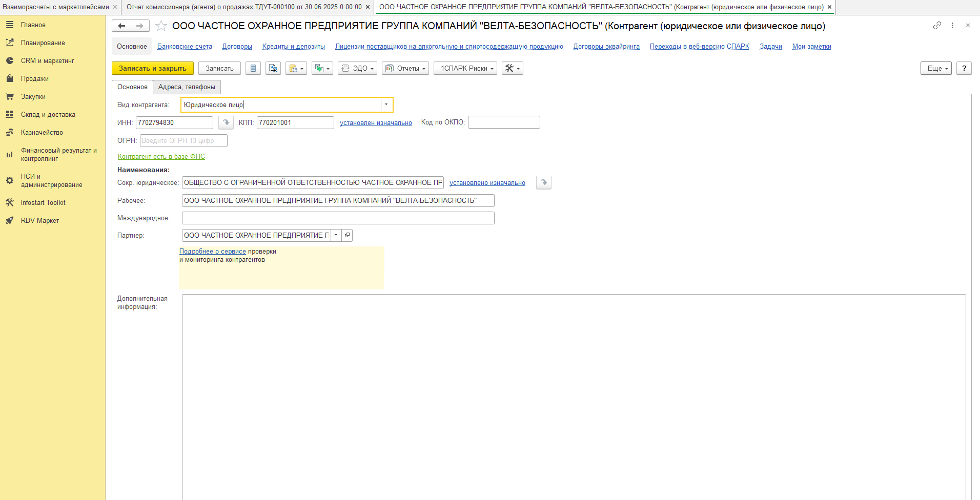The height and width of the screenshot is (500, 980).
Task: Go back with the left arrow button
Action: click(121, 26)
